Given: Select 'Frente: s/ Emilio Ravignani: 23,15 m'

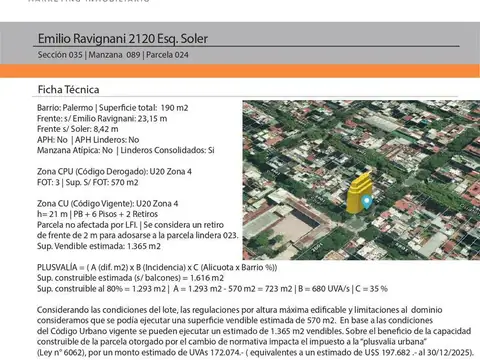Looking at the screenshot, I should click(x=102, y=119).
